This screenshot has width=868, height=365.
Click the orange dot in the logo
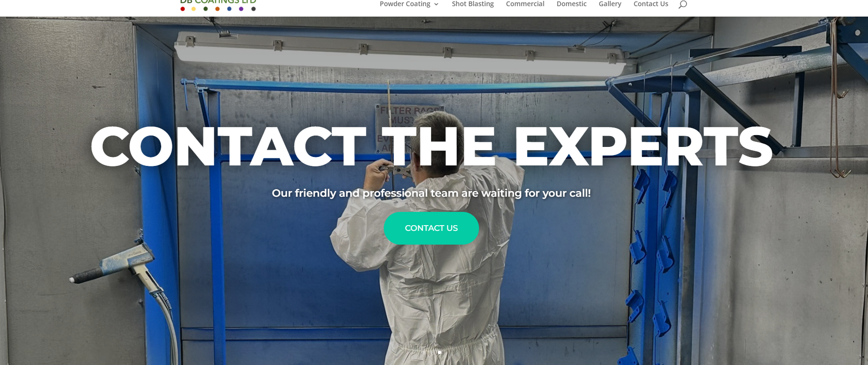coord(217,9)
